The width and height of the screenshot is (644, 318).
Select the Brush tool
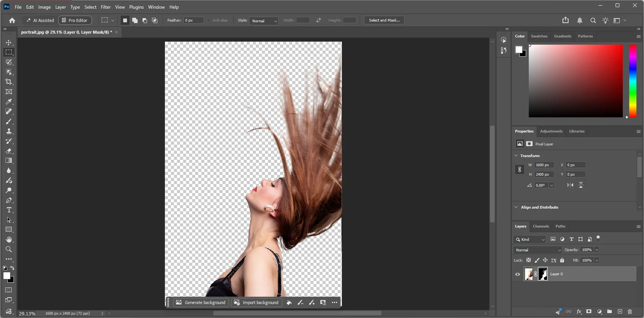tap(9, 121)
